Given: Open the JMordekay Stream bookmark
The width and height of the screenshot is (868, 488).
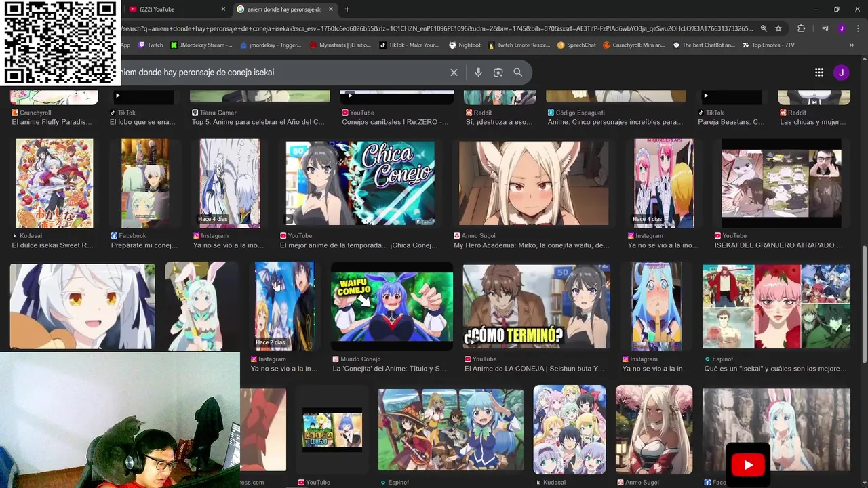Looking at the screenshot, I should click(201, 45).
